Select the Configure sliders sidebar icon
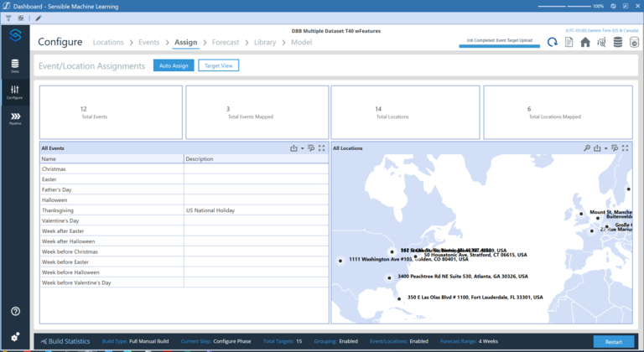Image resolution: width=644 pixels, height=352 pixels. point(15,91)
